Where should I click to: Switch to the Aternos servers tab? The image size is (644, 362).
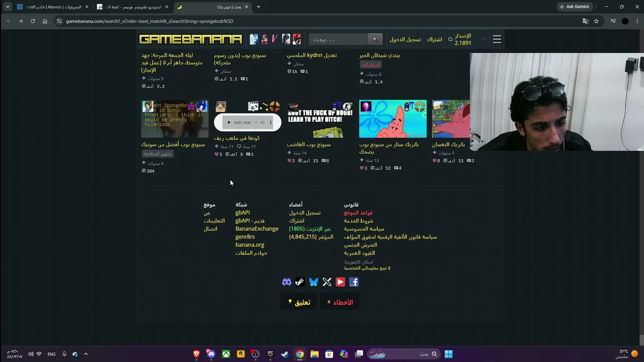[53, 7]
